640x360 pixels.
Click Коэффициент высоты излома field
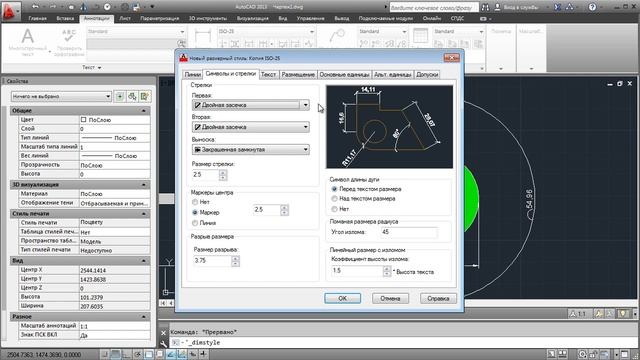358,271
